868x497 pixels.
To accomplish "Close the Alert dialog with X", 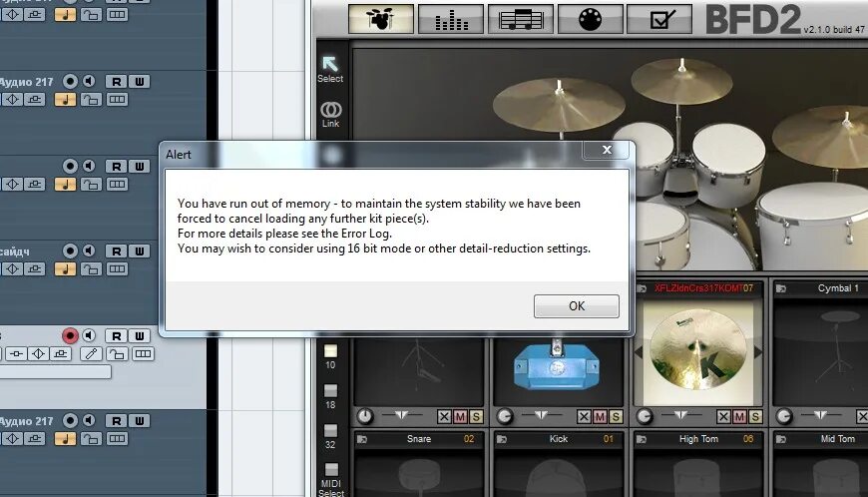I will point(607,150).
